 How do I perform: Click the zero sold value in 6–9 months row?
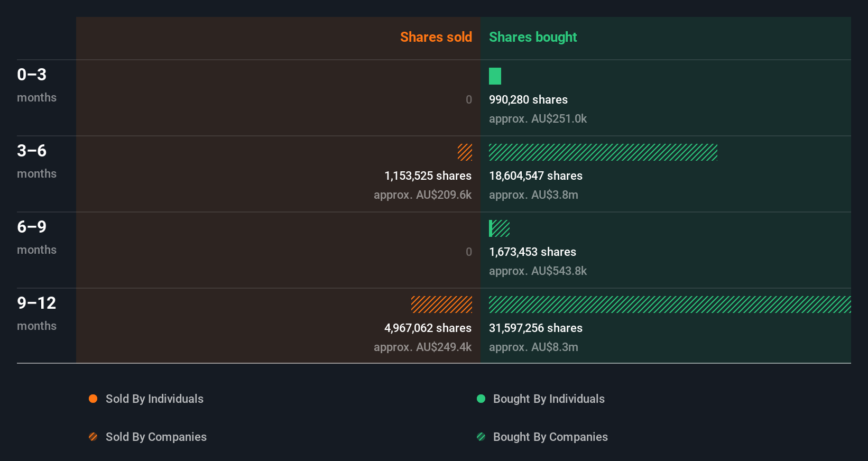point(469,252)
